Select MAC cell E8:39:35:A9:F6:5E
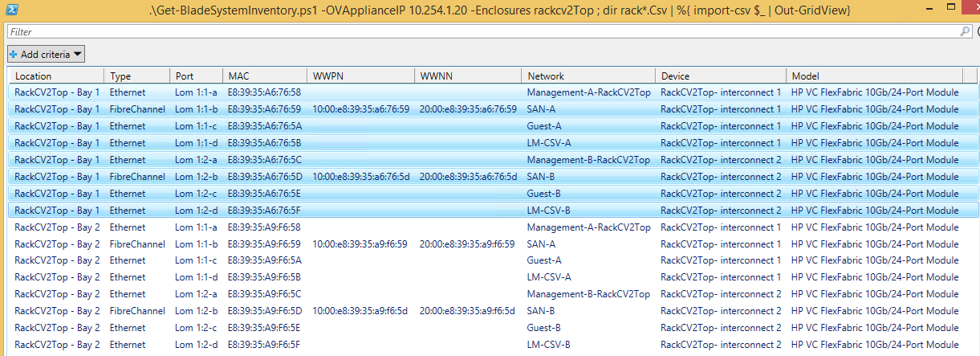The width and height of the screenshot is (980, 356). [265, 328]
